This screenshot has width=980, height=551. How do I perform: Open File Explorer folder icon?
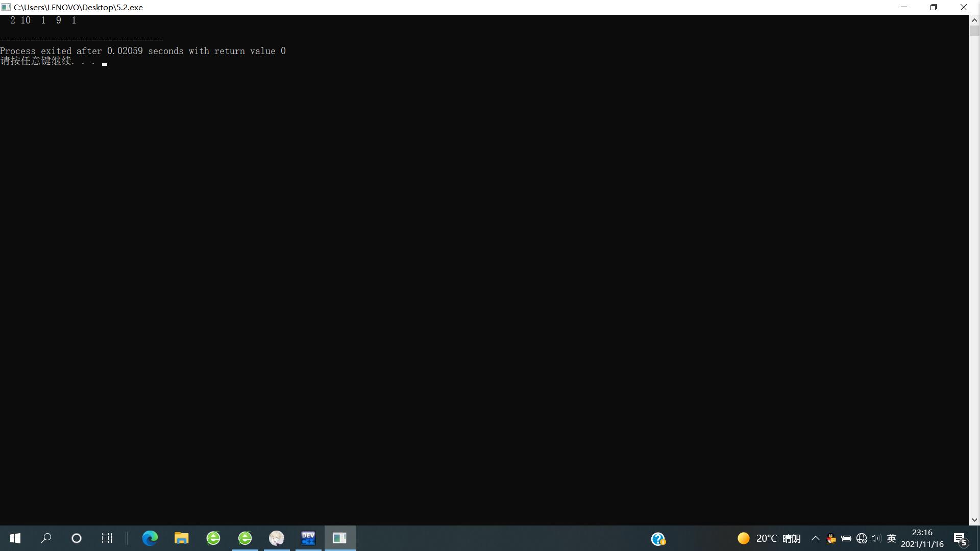click(181, 538)
